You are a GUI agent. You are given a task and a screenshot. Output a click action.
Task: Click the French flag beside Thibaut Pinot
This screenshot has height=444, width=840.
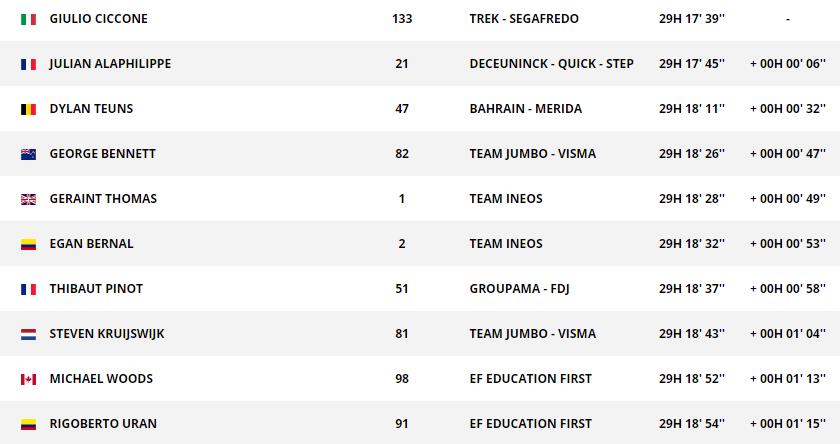(x=28, y=289)
